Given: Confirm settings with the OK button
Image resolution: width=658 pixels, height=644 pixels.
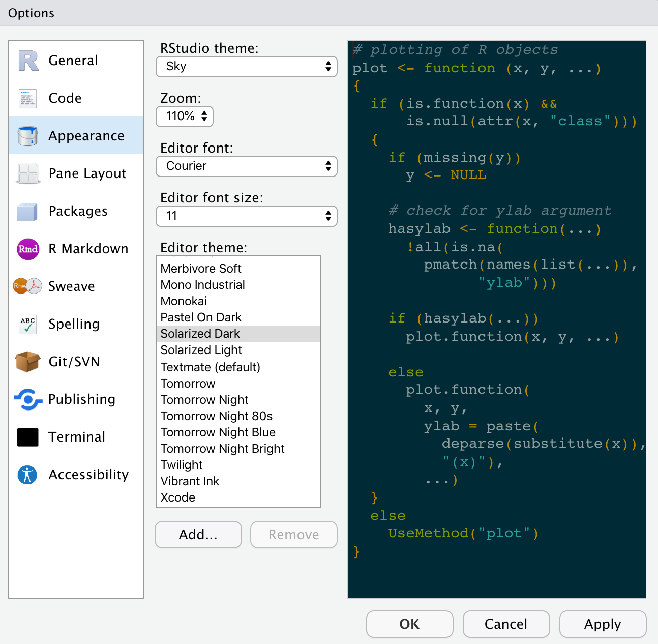Looking at the screenshot, I should point(410,624).
